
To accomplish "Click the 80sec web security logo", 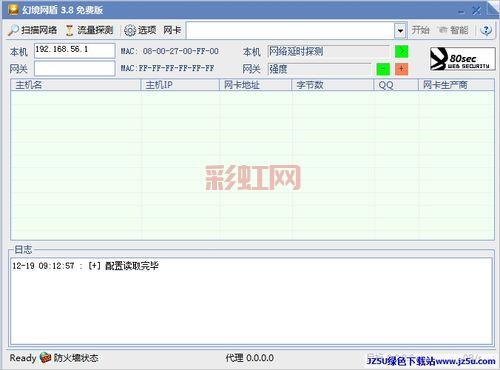I will (462, 59).
